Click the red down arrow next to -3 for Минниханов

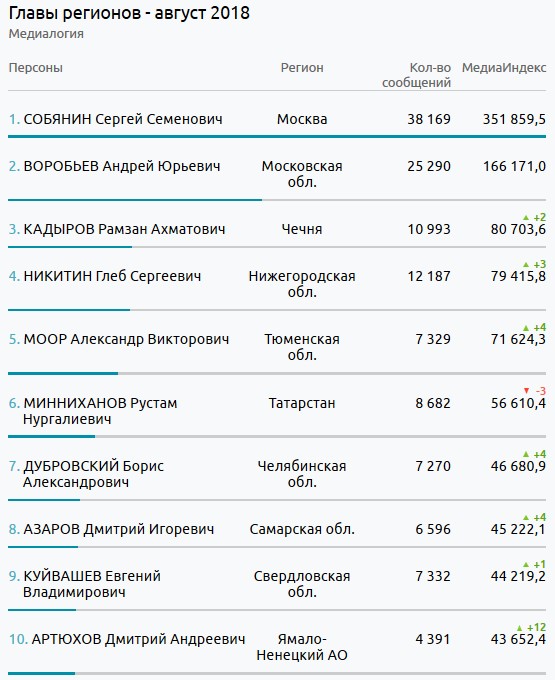(527, 391)
